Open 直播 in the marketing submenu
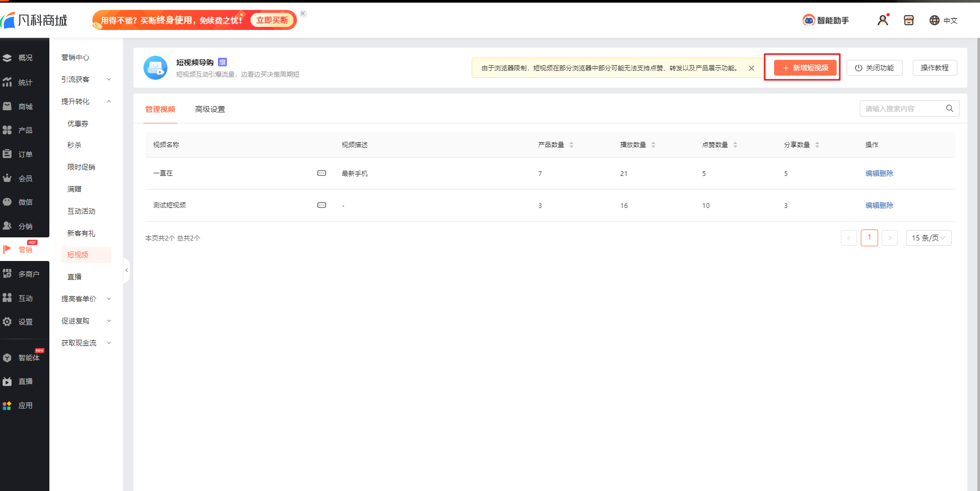 75,277
